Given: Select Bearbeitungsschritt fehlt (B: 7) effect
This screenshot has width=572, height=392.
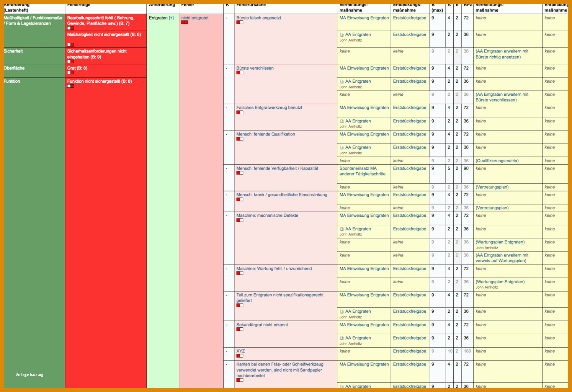Looking at the screenshot, I should click(106, 23).
